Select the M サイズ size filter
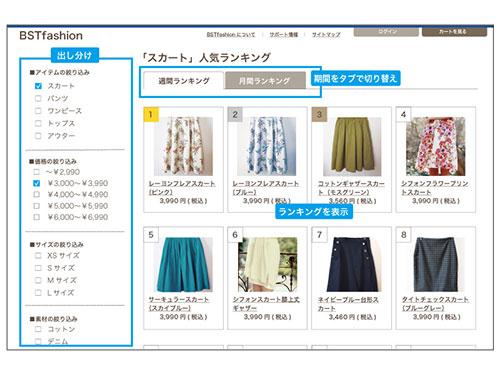Image resolution: width=500 pixels, height=375 pixels. pos(38,280)
